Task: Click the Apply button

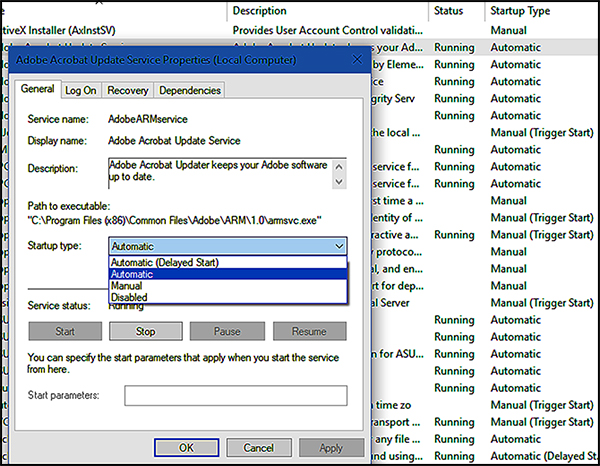Action: pyautogui.click(x=331, y=446)
